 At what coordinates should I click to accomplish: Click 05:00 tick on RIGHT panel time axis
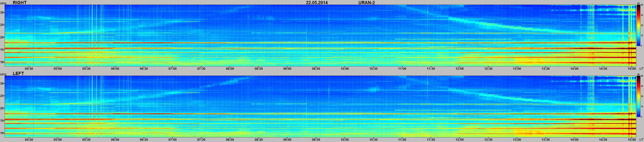point(57,69)
